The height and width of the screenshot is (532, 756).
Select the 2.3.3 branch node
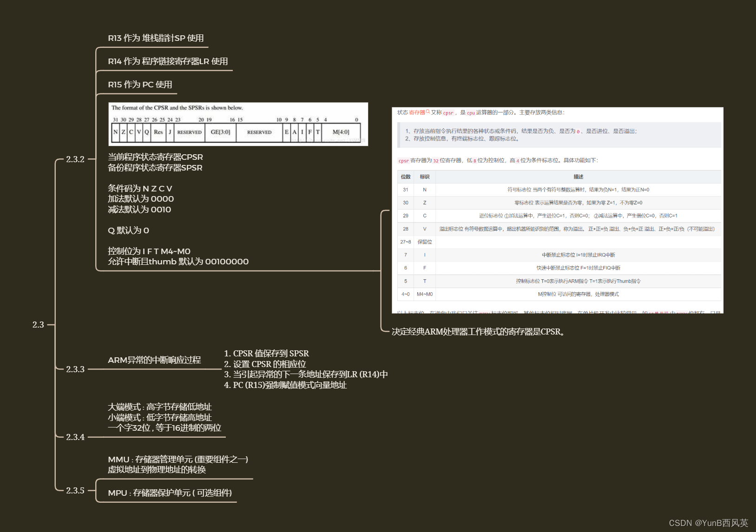[75, 369]
